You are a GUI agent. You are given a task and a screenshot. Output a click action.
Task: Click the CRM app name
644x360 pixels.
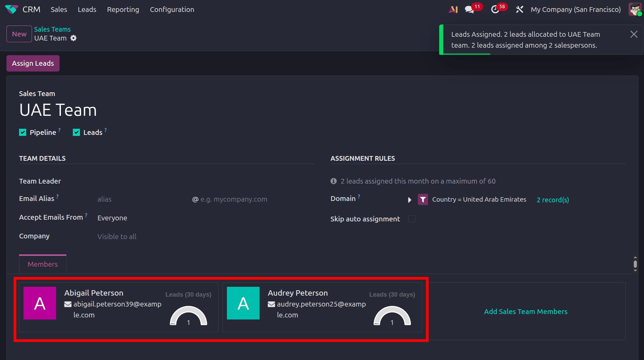click(x=31, y=10)
